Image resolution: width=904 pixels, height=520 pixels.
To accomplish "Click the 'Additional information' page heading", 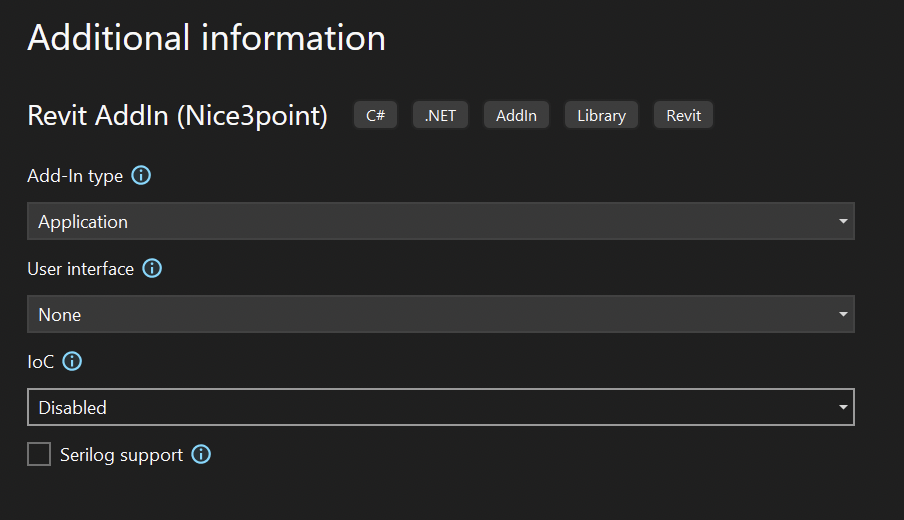I will tap(206, 38).
